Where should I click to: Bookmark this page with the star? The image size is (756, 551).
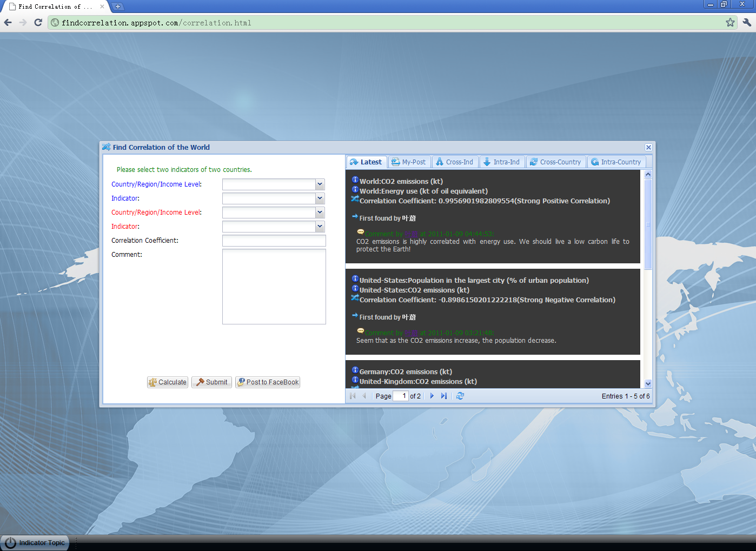pyautogui.click(x=730, y=22)
